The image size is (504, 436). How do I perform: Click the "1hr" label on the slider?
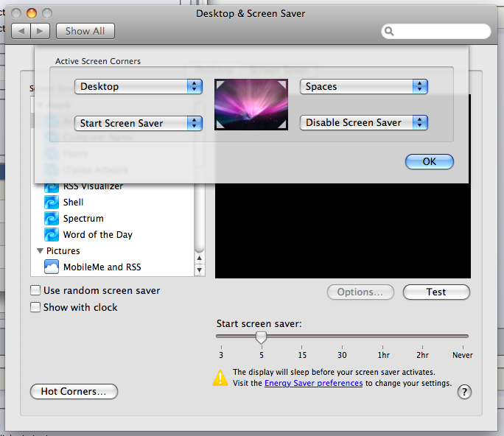383,355
